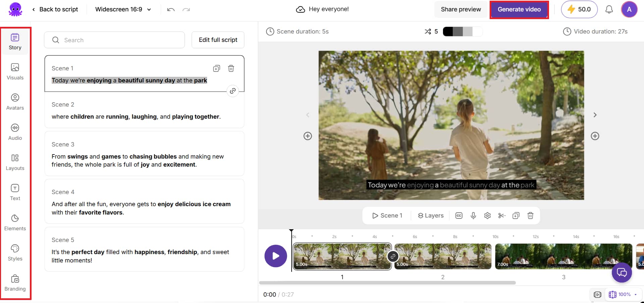Undo the last action
Image resolution: width=644 pixels, height=303 pixels.
(x=171, y=9)
